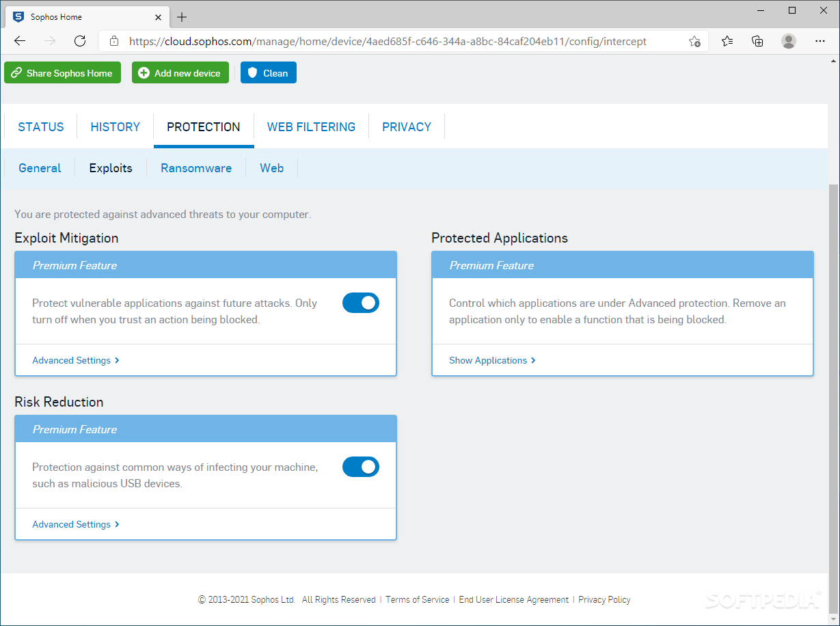Click the All Rights Reserved footer text
This screenshot has width=840, height=626.
pyautogui.click(x=339, y=599)
